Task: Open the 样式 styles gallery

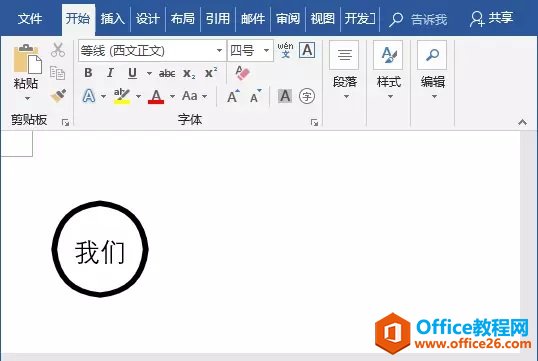Action: [x=389, y=70]
